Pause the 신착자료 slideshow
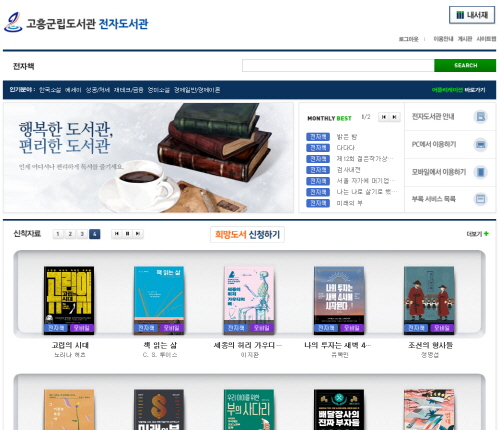 click(127, 234)
